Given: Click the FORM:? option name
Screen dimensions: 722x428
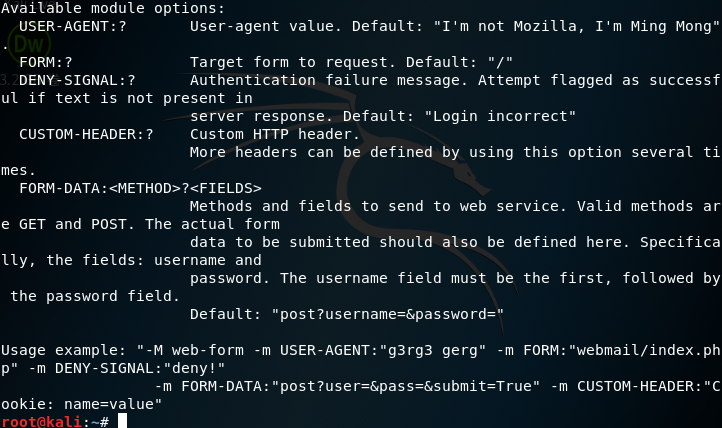Looking at the screenshot, I should [x=46, y=62].
